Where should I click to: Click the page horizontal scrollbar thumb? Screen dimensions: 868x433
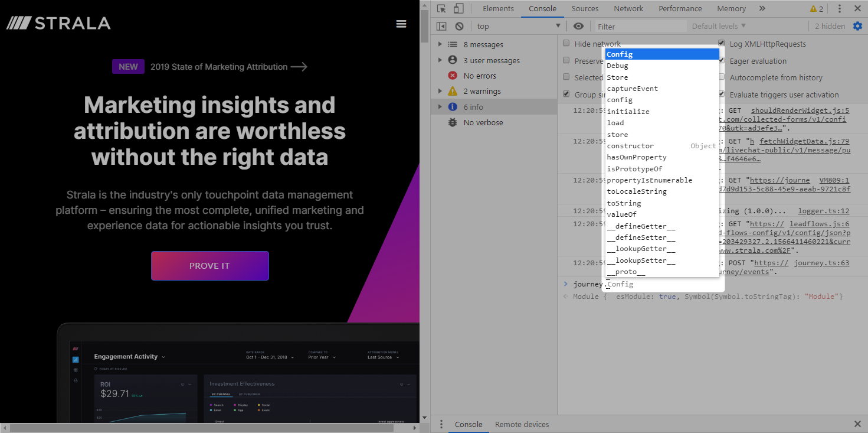(203, 427)
